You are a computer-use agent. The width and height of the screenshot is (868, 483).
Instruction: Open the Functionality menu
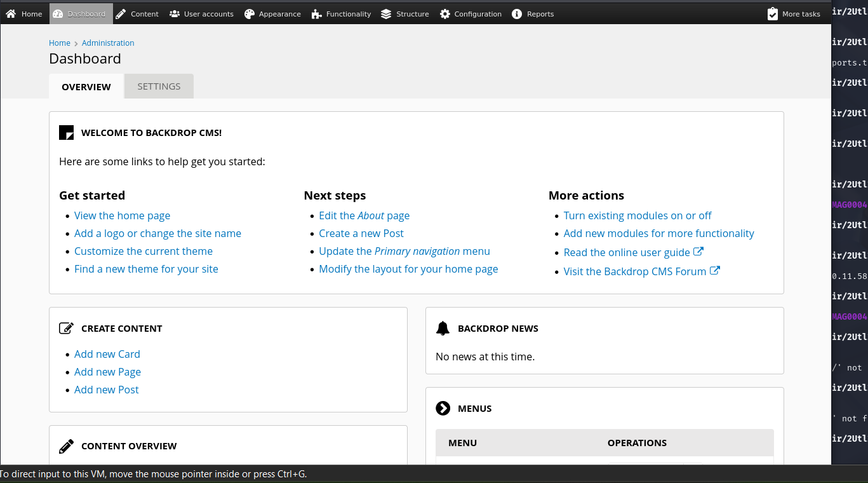(x=341, y=14)
